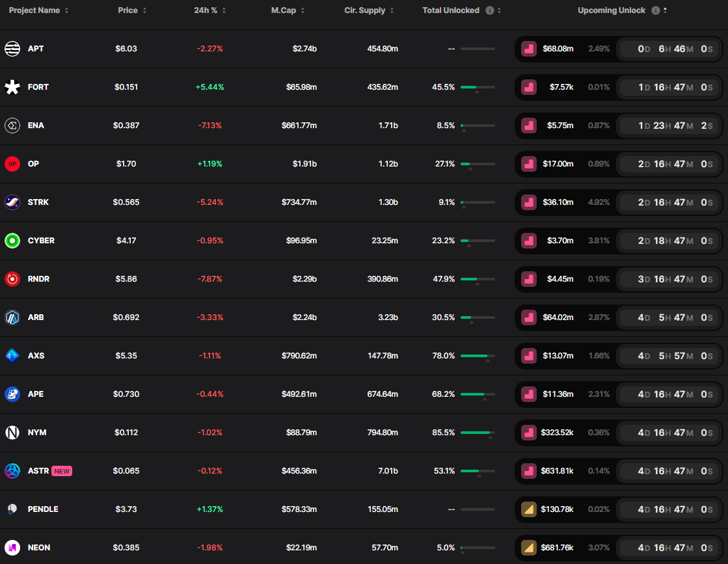Image resolution: width=728 pixels, height=564 pixels.
Task: Click the FORT star logo icon
Action: [x=12, y=87]
